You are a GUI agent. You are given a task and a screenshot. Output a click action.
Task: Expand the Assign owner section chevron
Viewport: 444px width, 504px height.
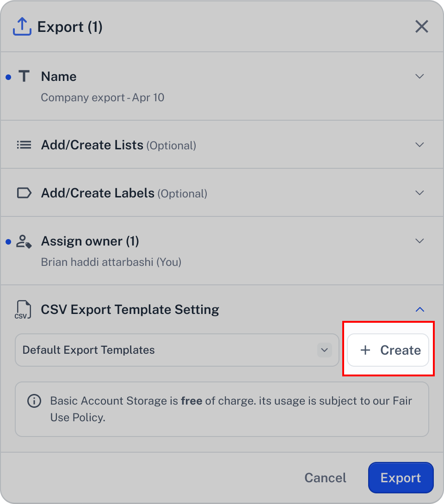coord(419,241)
